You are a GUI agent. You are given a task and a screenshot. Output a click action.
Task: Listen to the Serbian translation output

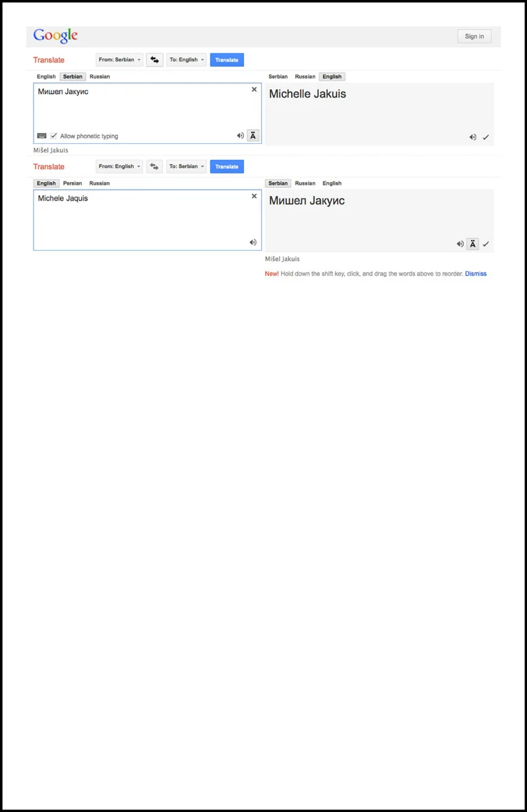pos(460,244)
